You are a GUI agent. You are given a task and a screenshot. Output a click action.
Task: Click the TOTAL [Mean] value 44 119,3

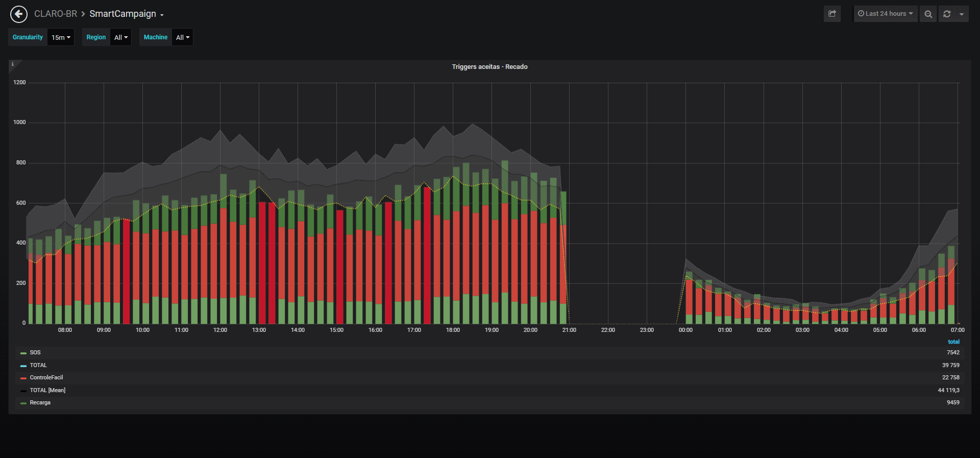(948, 391)
